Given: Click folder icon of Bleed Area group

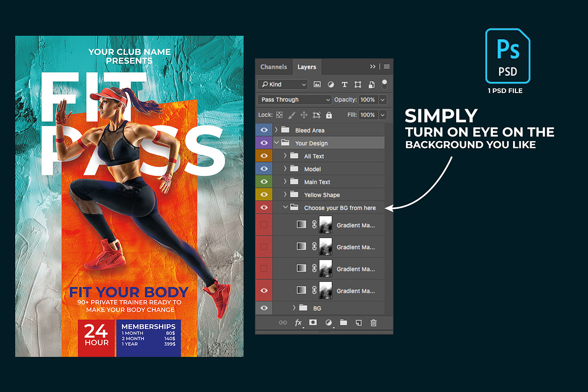Looking at the screenshot, I should (x=285, y=130).
